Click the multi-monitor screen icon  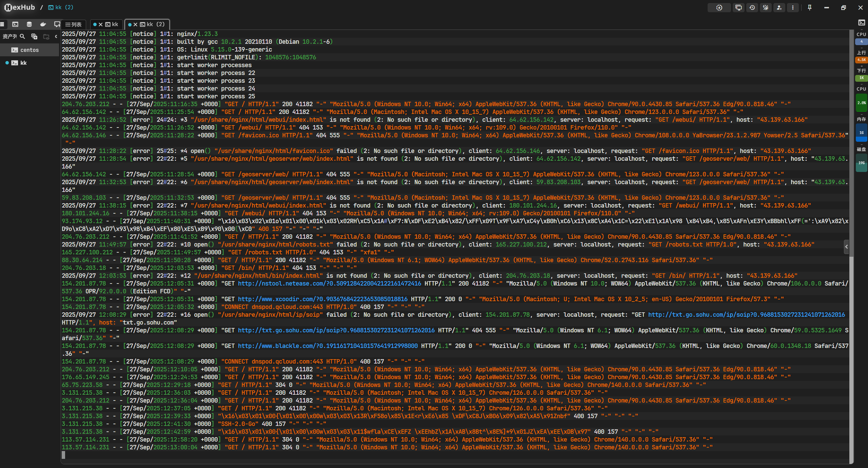738,7
